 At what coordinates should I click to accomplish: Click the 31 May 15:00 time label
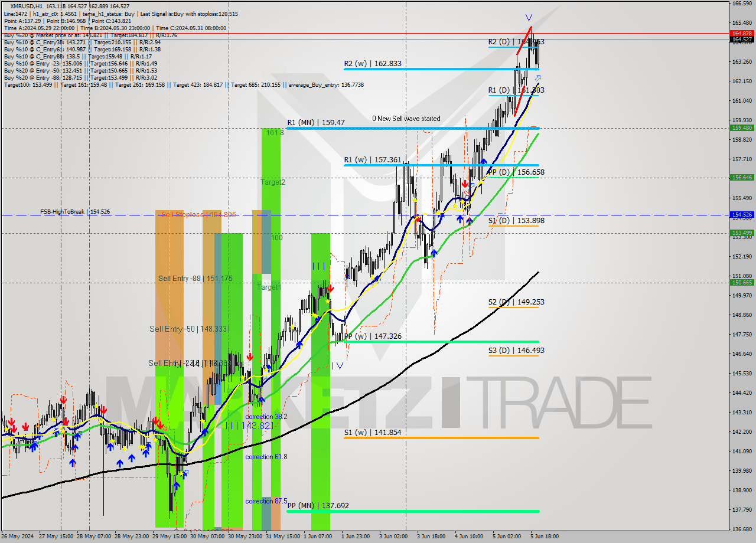tap(283, 537)
